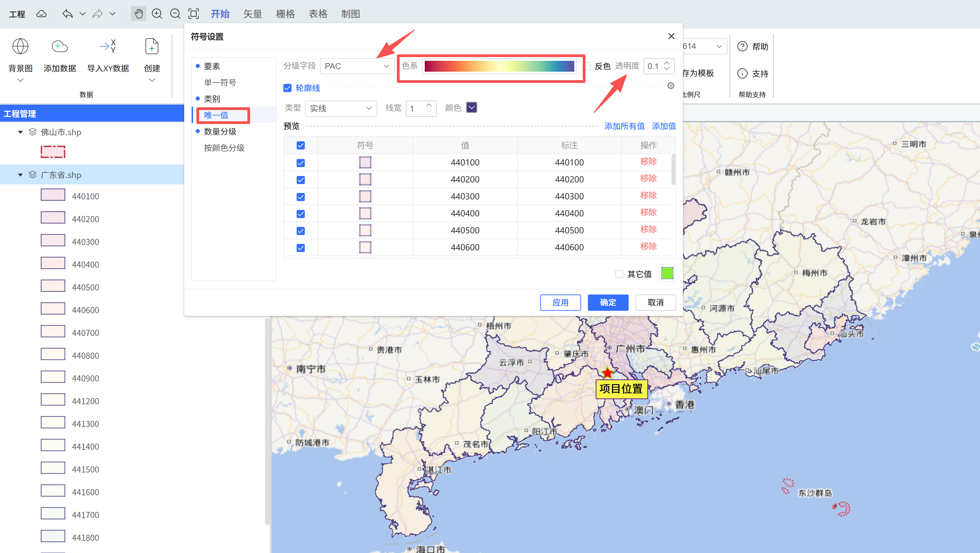The height and width of the screenshot is (553, 980).
Task: Click the green 其它值 color swatch
Action: pos(667,273)
